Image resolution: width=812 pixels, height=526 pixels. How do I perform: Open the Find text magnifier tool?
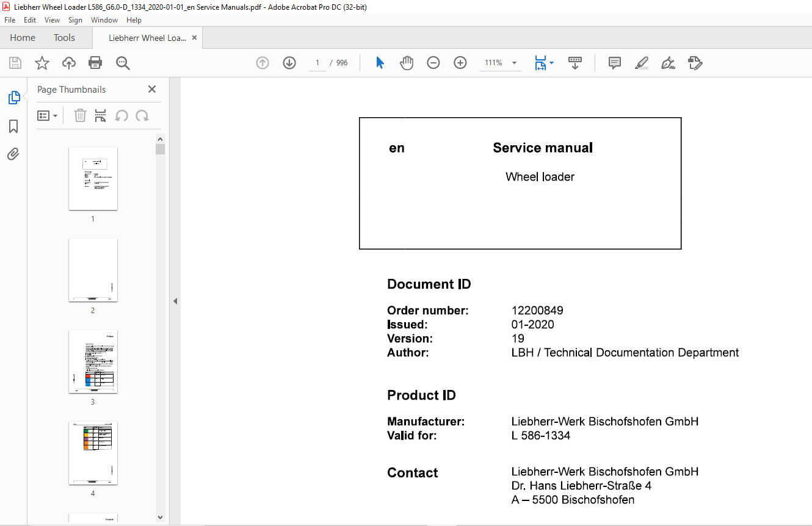tap(123, 63)
